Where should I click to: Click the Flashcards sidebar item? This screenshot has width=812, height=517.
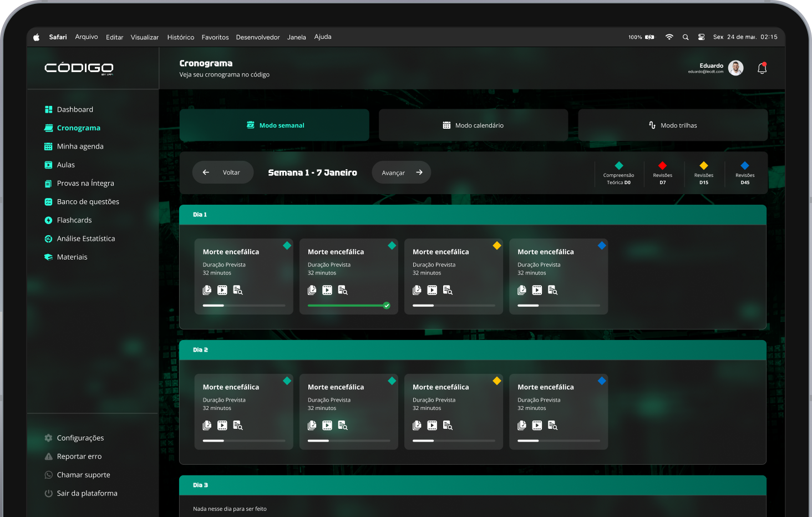coord(74,220)
